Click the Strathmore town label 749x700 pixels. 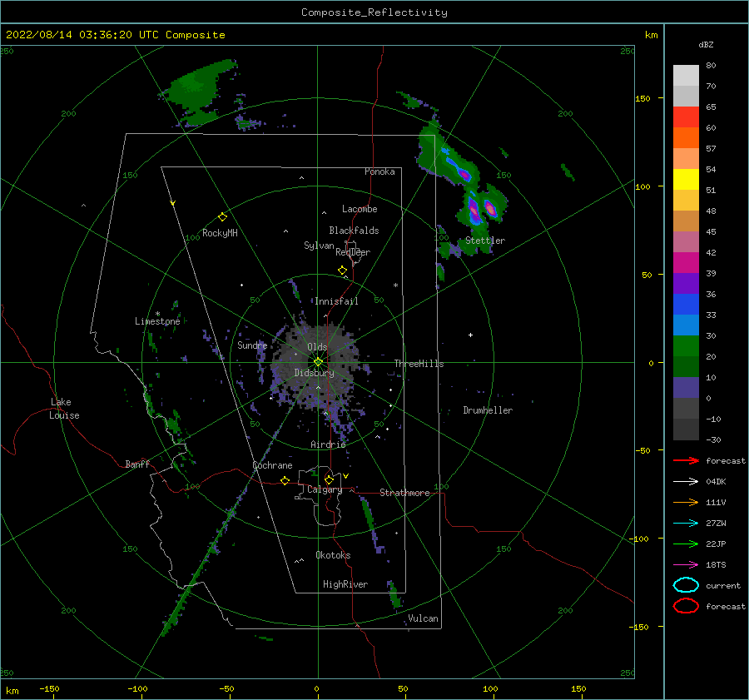coord(404,493)
